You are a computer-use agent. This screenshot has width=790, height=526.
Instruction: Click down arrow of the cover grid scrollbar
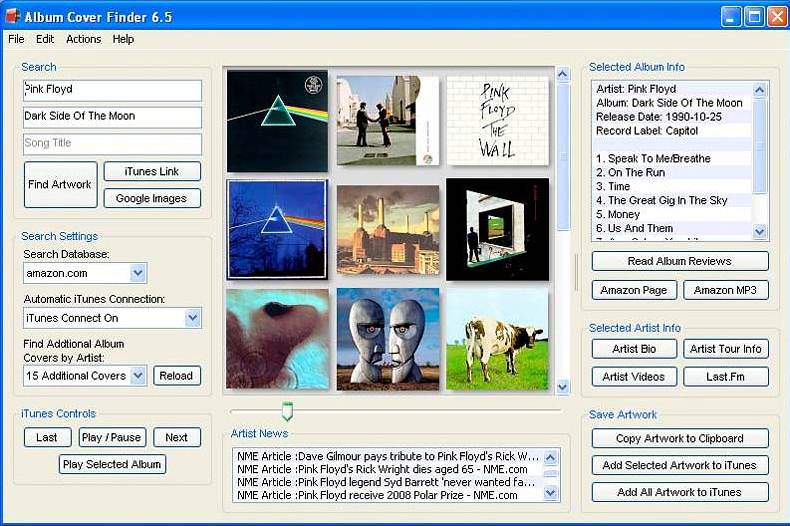(563, 387)
